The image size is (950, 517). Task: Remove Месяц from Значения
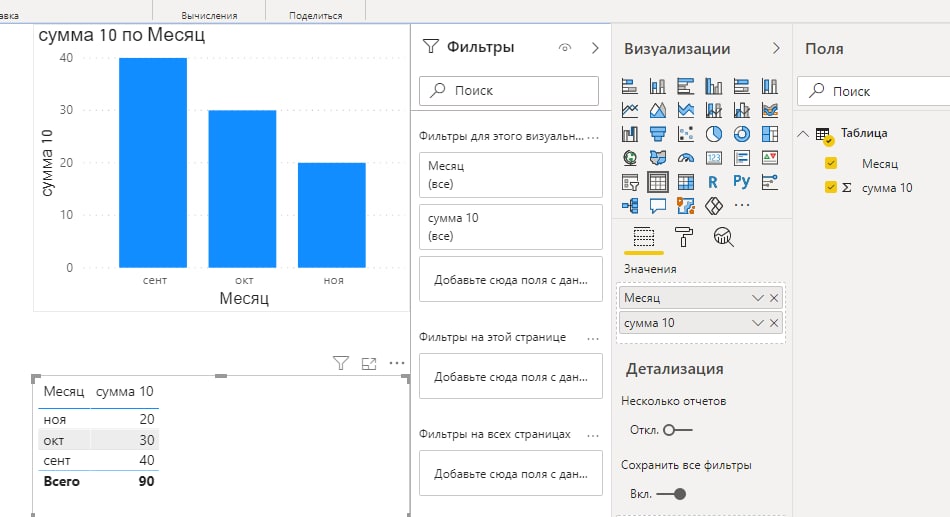774,298
